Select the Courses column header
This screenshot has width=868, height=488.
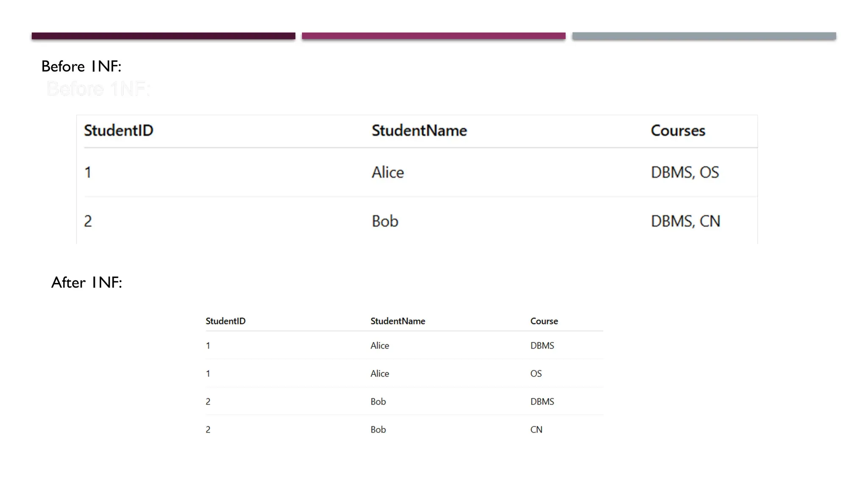click(678, 130)
